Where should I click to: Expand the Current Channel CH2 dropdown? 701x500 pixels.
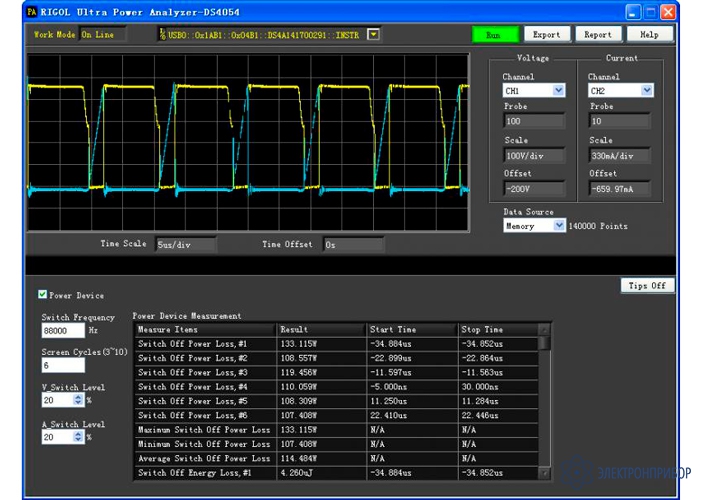[x=646, y=91]
